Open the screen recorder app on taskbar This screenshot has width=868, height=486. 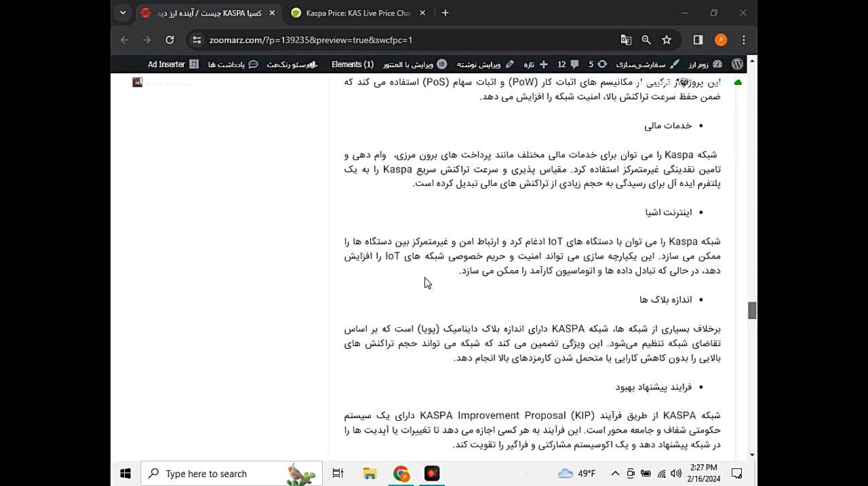[432, 473]
